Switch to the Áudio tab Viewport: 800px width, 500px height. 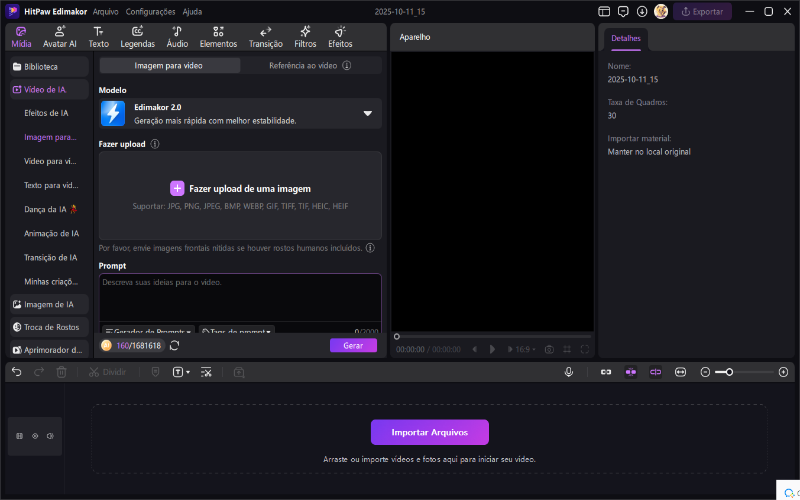pos(177,37)
